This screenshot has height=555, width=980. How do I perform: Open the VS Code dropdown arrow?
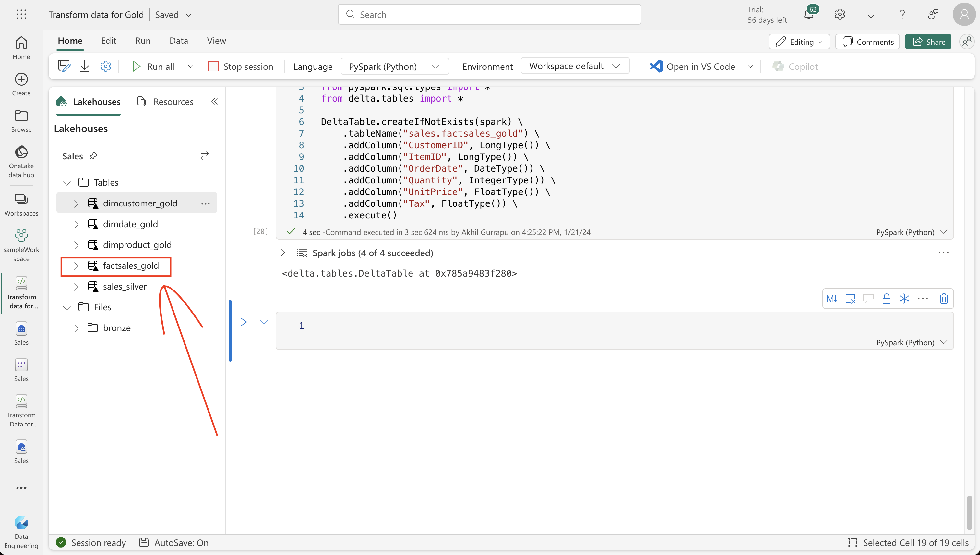750,66
